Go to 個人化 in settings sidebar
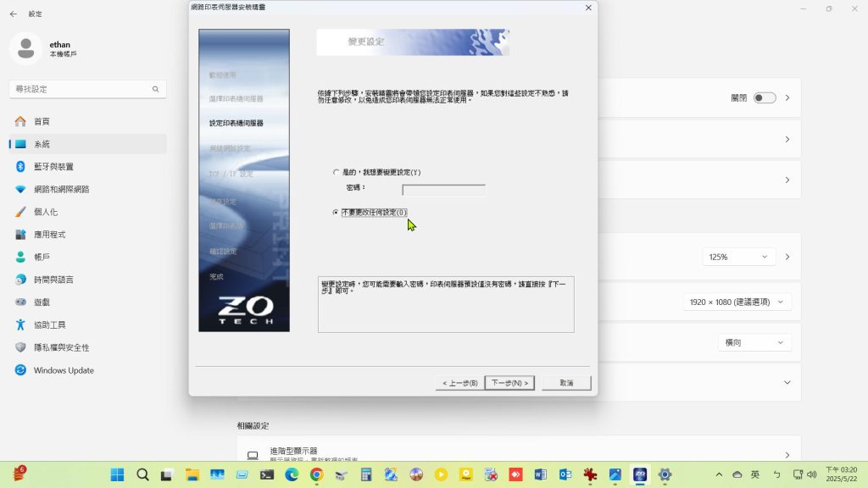 coord(46,212)
